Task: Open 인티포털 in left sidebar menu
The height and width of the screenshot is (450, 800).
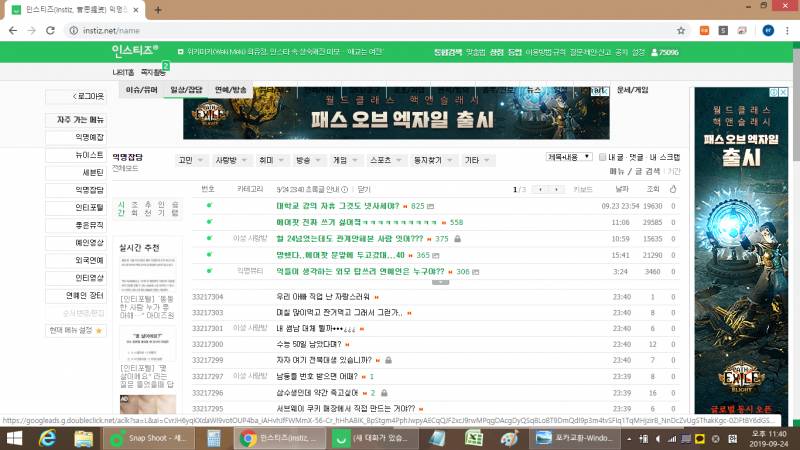Action: 76,208
